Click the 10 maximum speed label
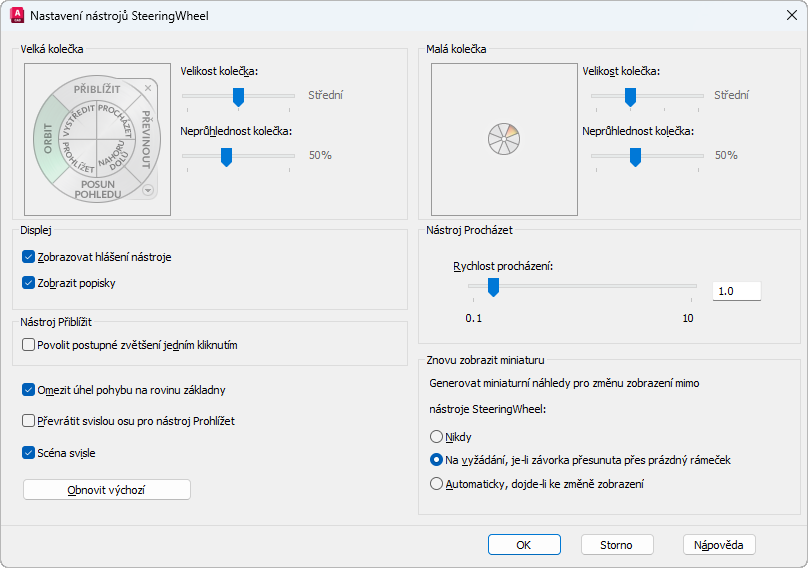This screenshot has width=808, height=568. click(x=688, y=319)
